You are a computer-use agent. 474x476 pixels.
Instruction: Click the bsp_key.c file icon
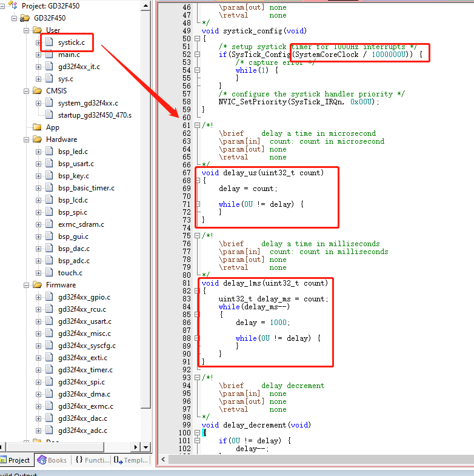coord(49,175)
